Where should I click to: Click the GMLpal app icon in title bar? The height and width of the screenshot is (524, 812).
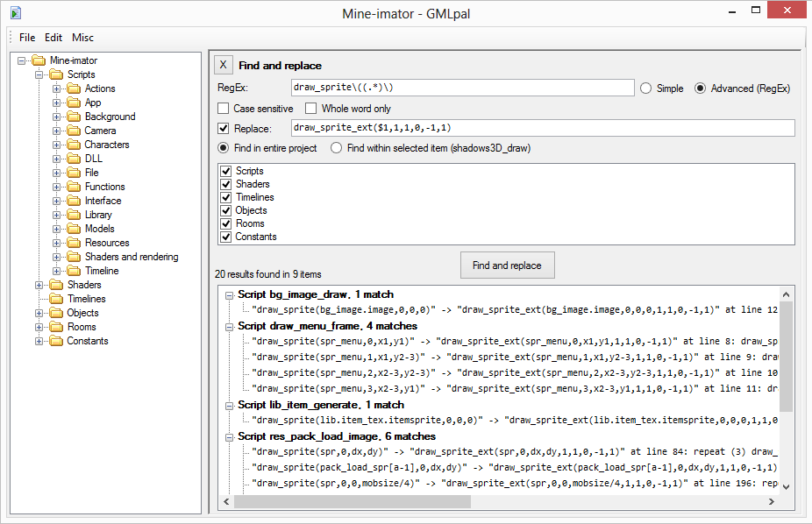coord(16,13)
